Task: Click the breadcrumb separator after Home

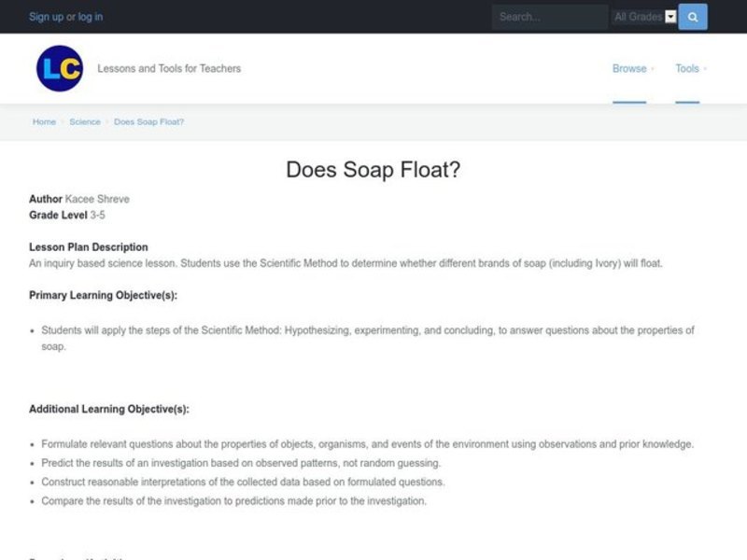Action: click(62, 121)
